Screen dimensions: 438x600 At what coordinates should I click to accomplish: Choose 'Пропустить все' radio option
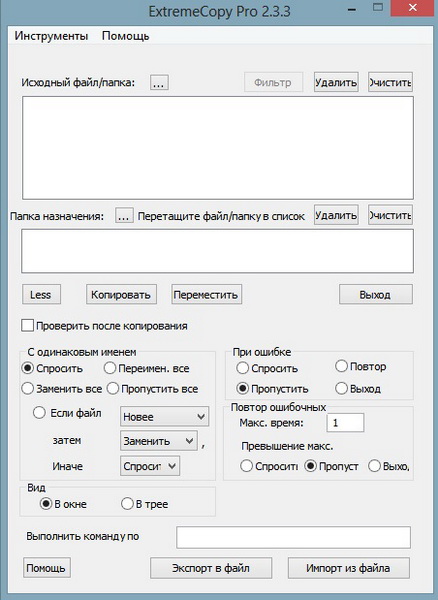click(x=113, y=389)
